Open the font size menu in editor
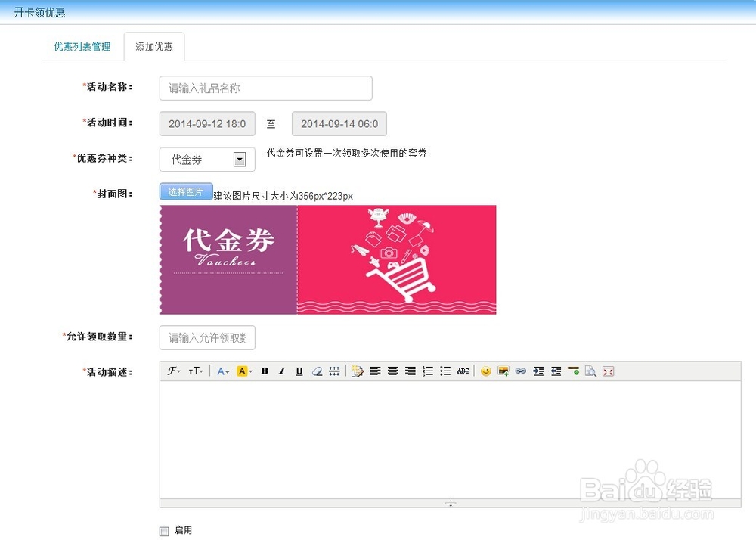Screen dimensions: 756x540 196,371
